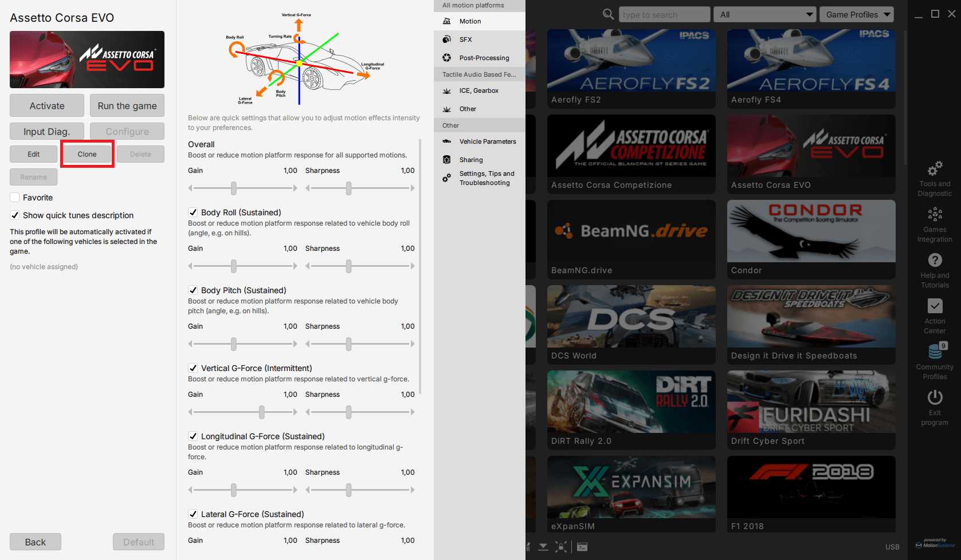The image size is (961, 560).
Task: Open Tools and Diagnostic panel
Action: click(935, 179)
